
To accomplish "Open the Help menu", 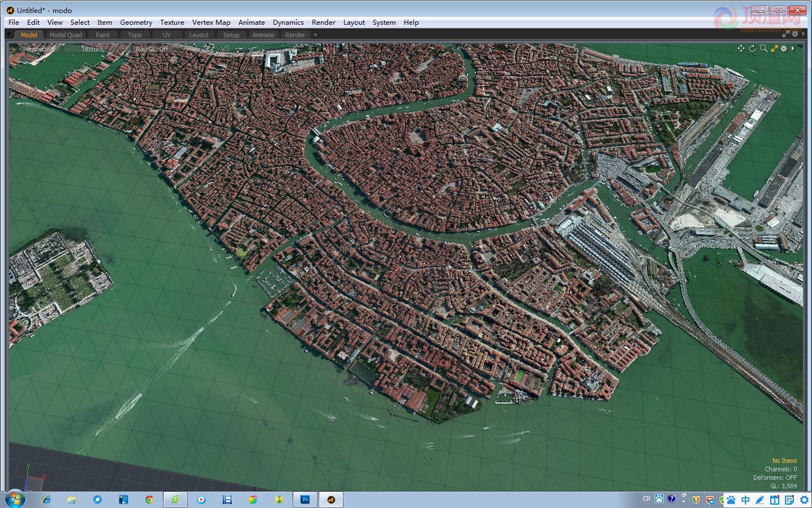I will click(411, 23).
